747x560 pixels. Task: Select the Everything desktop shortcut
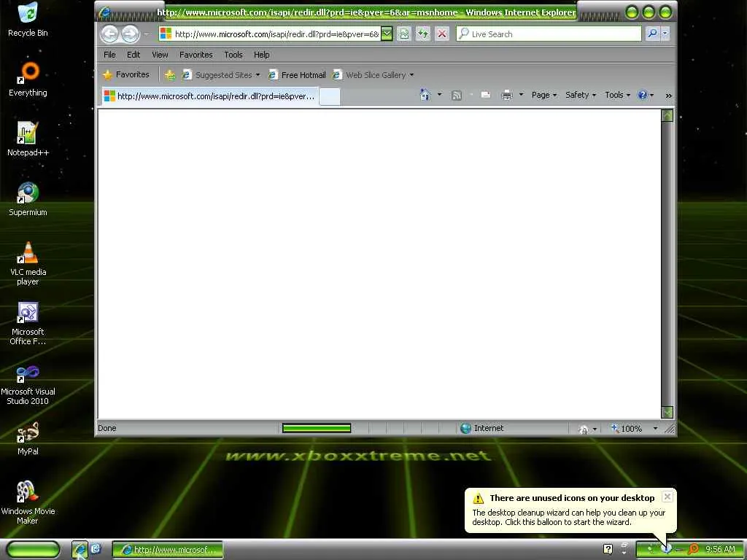28,79
